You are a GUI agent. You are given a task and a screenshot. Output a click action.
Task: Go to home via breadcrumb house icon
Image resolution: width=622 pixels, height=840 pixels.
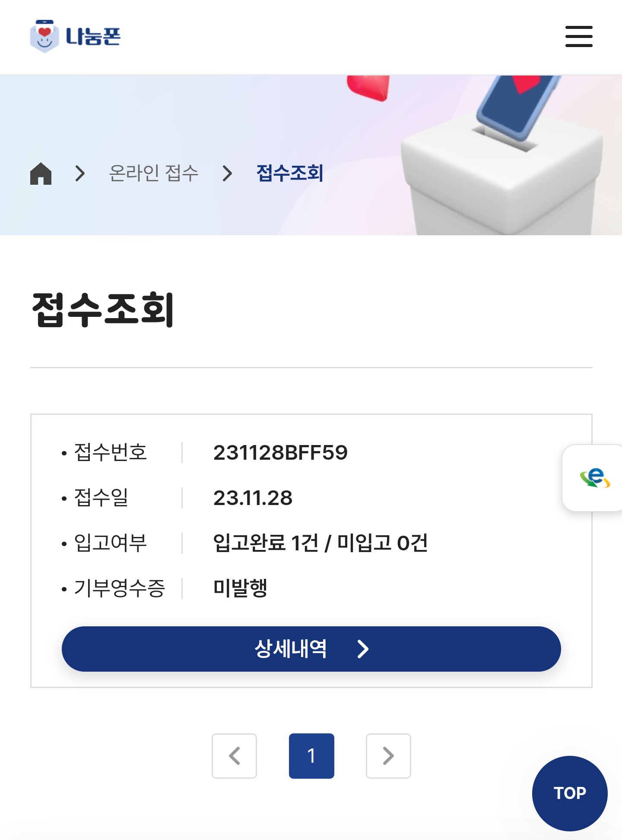point(41,174)
